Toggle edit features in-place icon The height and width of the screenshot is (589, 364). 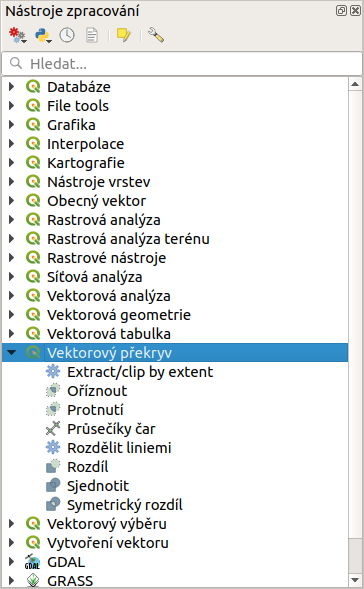(x=124, y=35)
